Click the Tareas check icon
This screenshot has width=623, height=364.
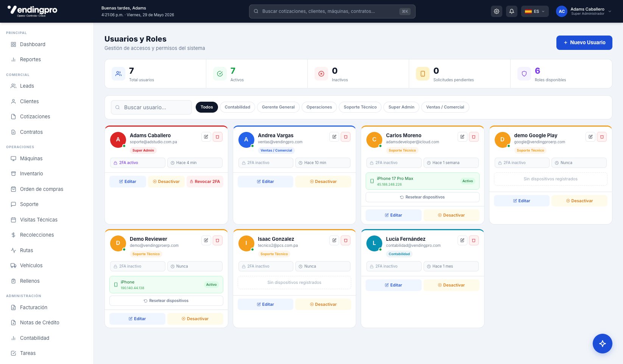(13, 353)
